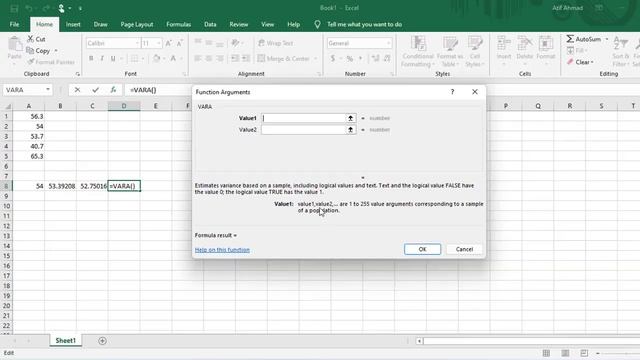This screenshot has height=360, width=640.
Task: Confirm formula with checkmark icon
Action: [96, 90]
